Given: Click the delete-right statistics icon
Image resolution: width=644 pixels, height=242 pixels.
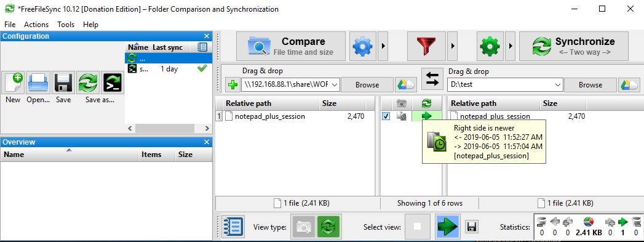Looking at the screenshot, I should [x=636, y=222].
